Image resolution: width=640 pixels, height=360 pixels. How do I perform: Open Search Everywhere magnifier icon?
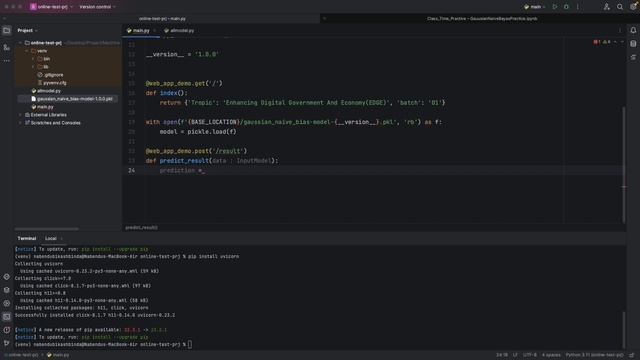point(620,7)
